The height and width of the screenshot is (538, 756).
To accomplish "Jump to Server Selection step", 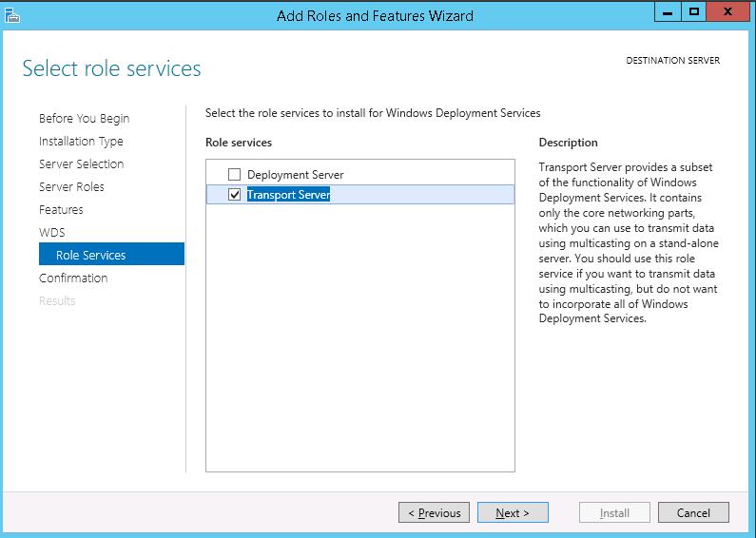I will [x=82, y=163].
